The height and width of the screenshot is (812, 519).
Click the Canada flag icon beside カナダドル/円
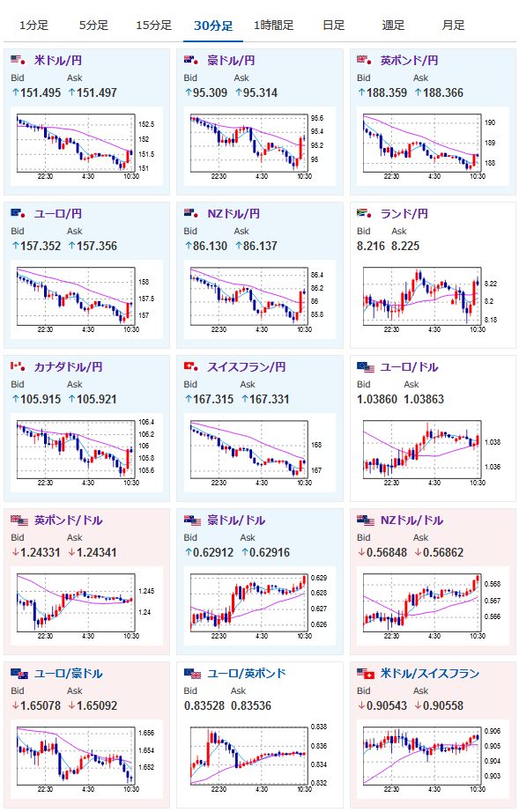click(19, 366)
